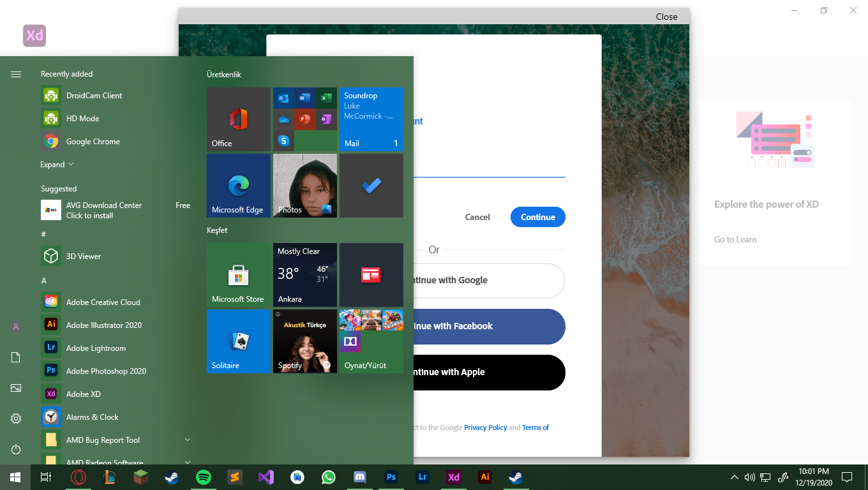This screenshot has width=868, height=490.
Task: Open the taskbar clock and date
Action: click(814, 477)
